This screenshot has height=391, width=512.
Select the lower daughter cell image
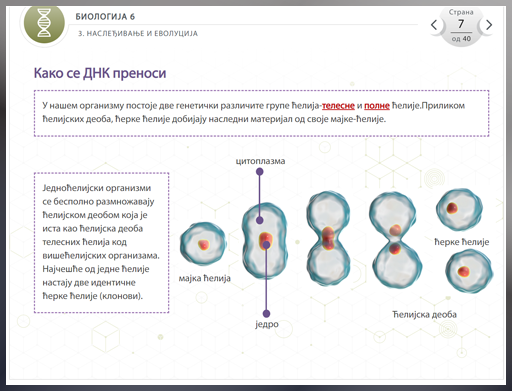click(x=469, y=271)
